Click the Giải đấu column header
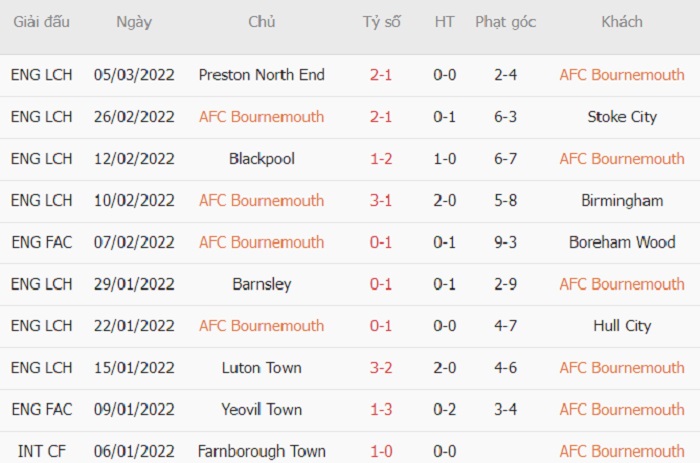 42,22
